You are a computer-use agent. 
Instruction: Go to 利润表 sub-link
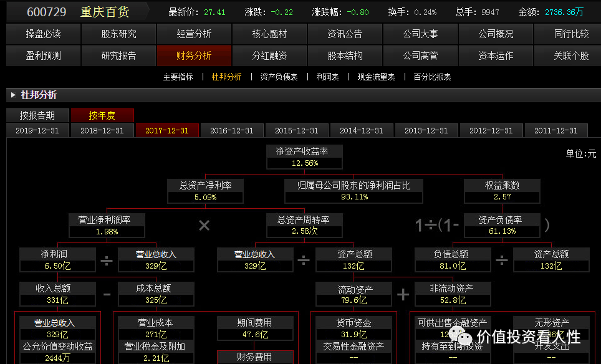327,77
